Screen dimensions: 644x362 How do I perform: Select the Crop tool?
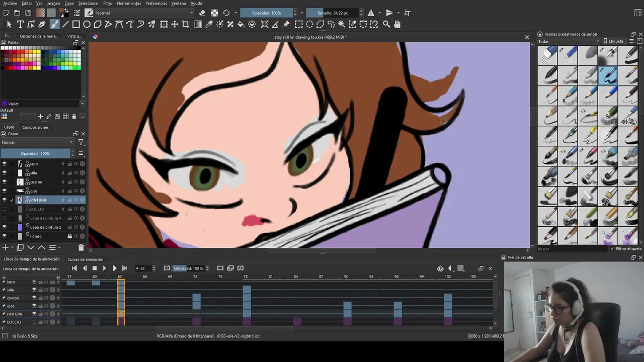(x=186, y=24)
